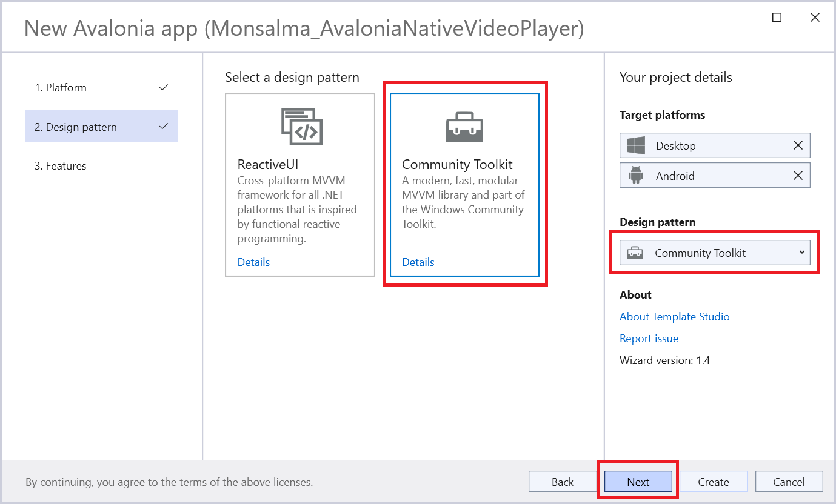
Task: Click the Back button
Action: [563, 482]
